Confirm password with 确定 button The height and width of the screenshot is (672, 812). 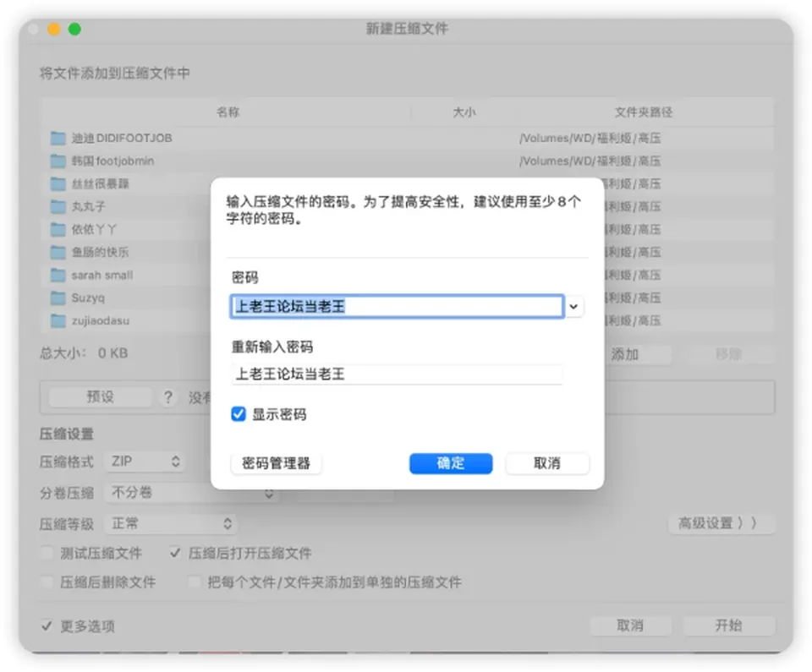[451, 463]
